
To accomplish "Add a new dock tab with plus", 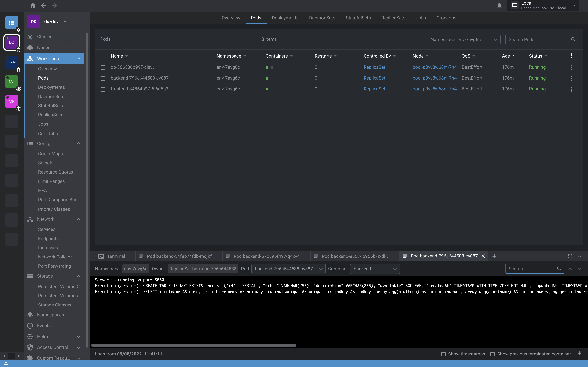I will (x=494, y=256).
